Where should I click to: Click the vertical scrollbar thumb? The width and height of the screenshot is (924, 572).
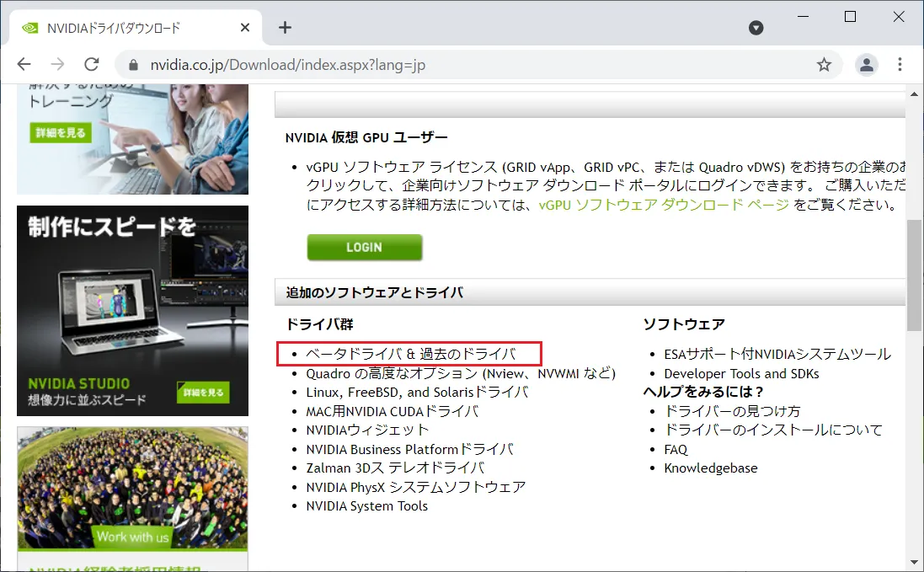point(914,275)
